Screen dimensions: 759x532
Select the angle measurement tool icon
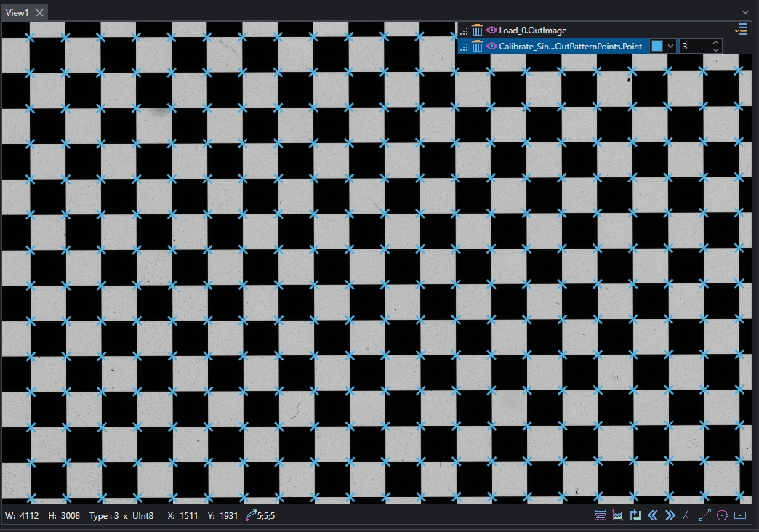pos(687,515)
